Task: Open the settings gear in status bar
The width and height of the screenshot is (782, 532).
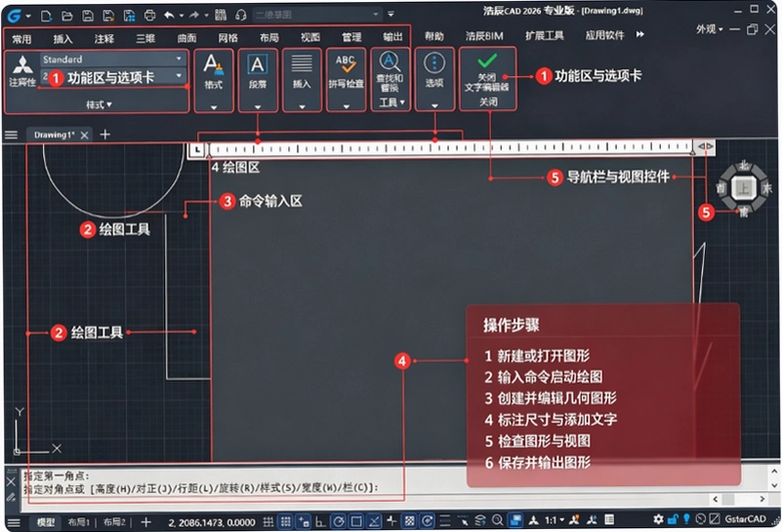Action: [658, 519]
